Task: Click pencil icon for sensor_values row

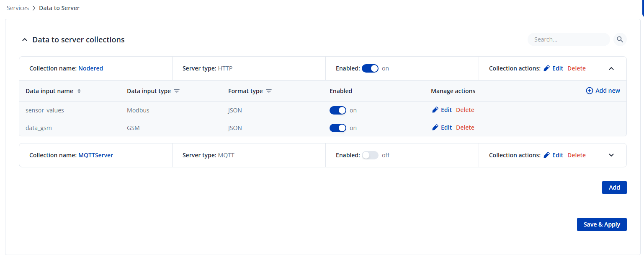Action: tap(435, 110)
